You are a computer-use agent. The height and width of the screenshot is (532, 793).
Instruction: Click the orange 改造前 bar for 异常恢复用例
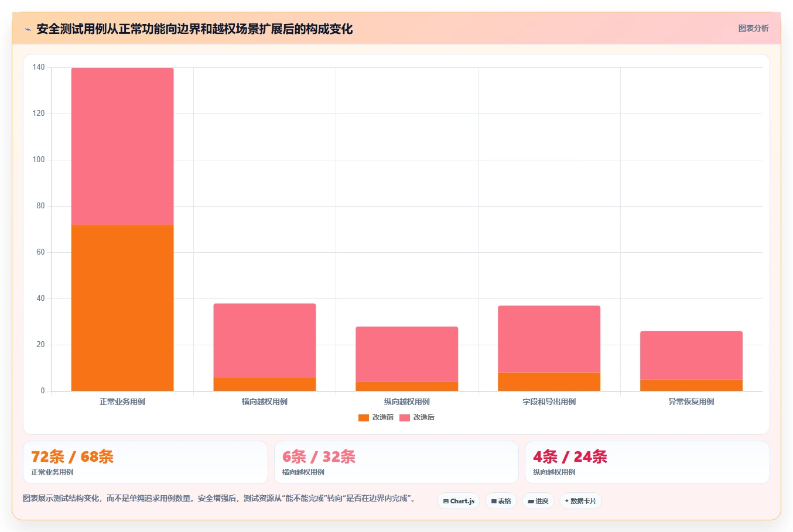click(692, 385)
